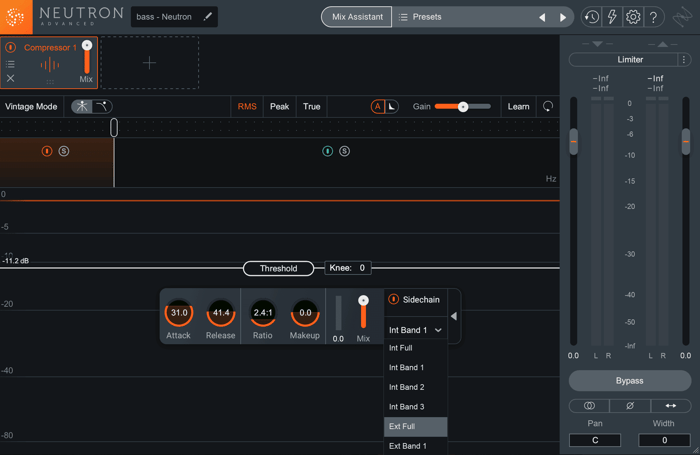This screenshot has width=700, height=455.
Task: Choose Int Band 2 sidechain source
Action: [x=416, y=387]
